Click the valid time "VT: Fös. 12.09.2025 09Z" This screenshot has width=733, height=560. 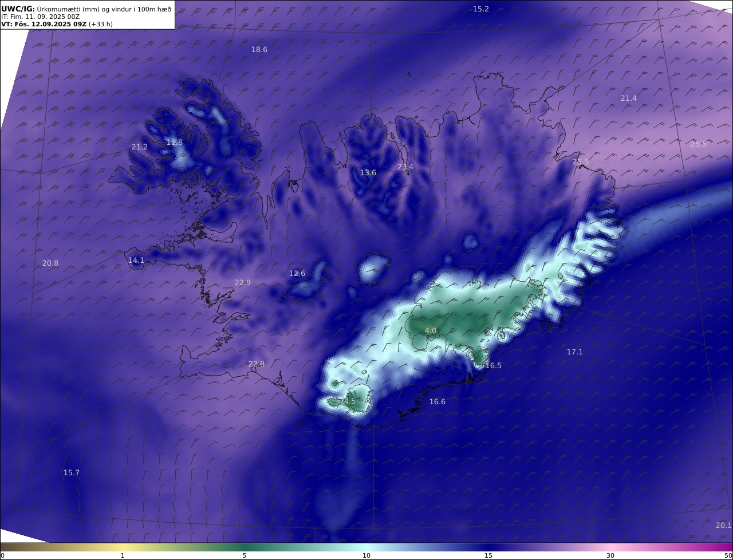point(44,24)
